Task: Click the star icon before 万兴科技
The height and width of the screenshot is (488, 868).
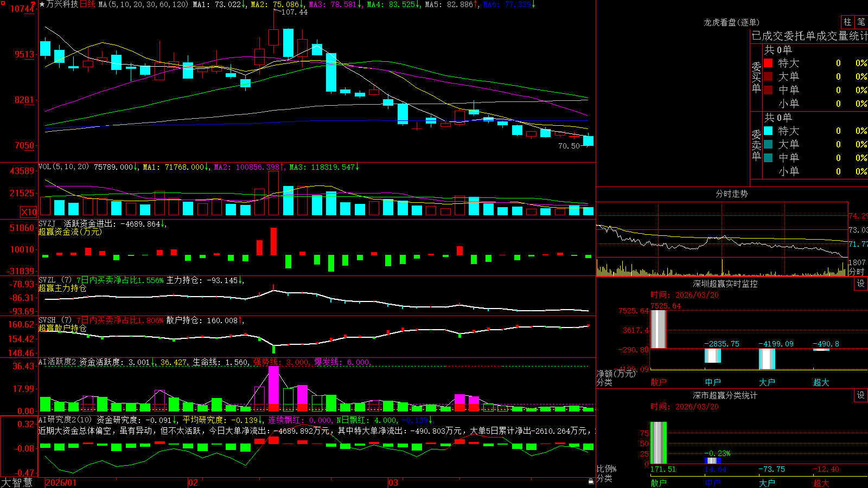Action: point(42,4)
